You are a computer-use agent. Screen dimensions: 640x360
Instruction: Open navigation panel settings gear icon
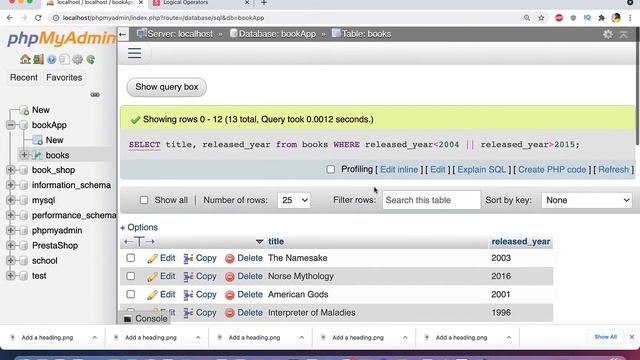click(x=77, y=60)
